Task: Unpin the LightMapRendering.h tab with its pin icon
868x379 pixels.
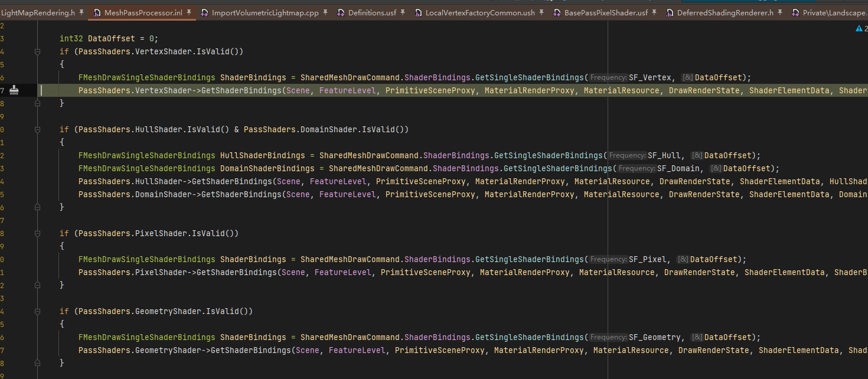Action: point(81,12)
